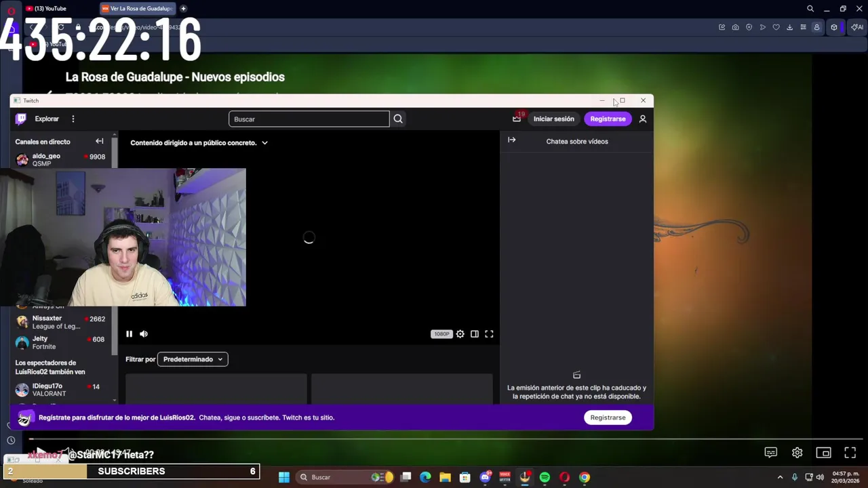
Task: Mute the Twitch player volume
Action: point(144,333)
